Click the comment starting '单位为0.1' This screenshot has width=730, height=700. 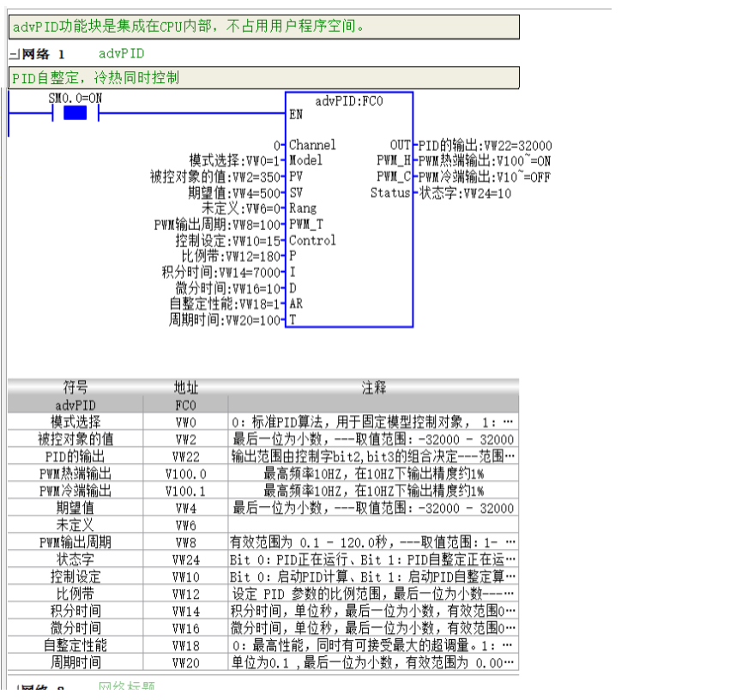point(373,663)
